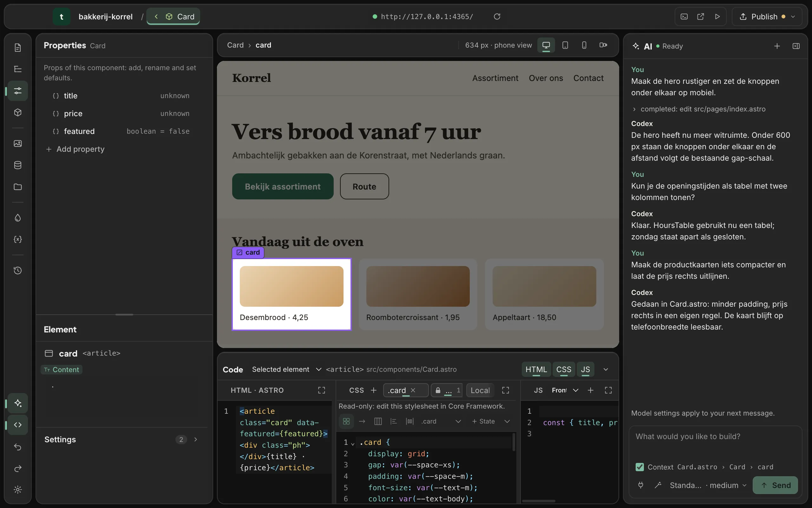Open the model Standa… · medium dropdown
The width and height of the screenshot is (812, 508).
708,485
